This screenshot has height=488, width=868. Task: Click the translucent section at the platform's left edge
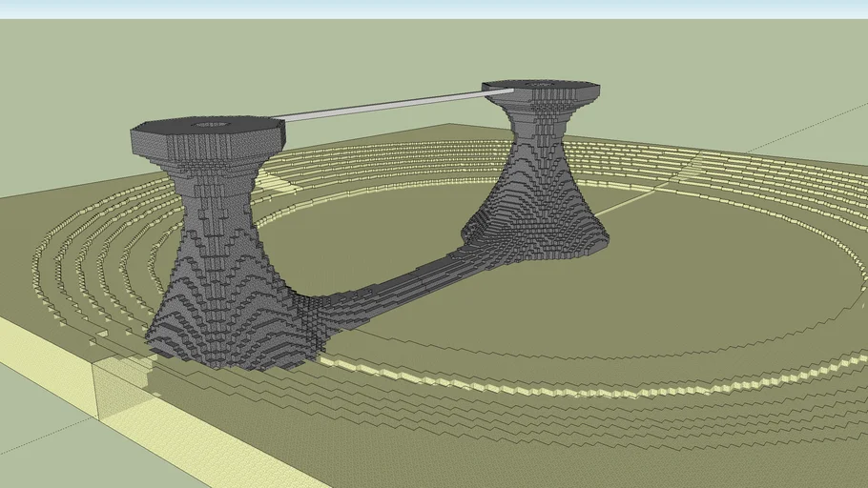click(x=119, y=389)
